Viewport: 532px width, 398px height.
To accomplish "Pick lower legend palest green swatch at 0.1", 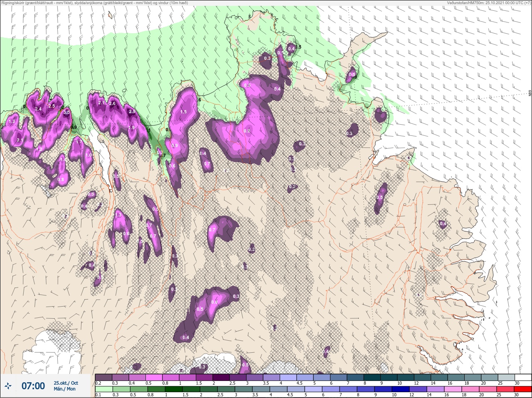I will 103,389.
